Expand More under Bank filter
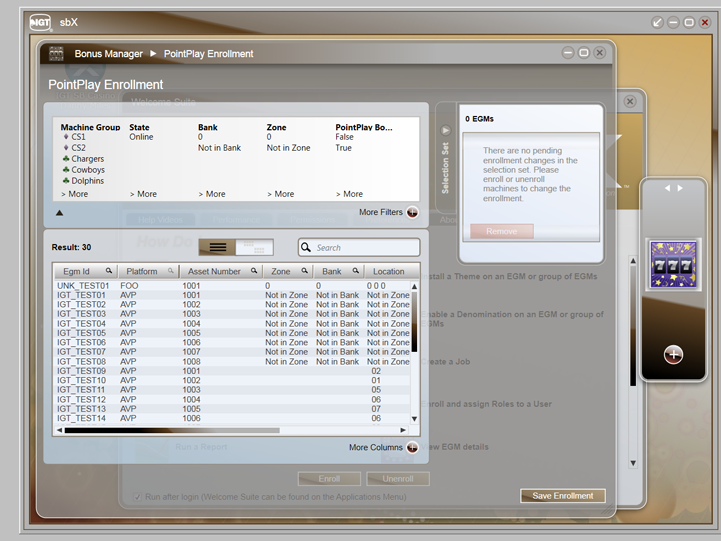 click(x=212, y=194)
